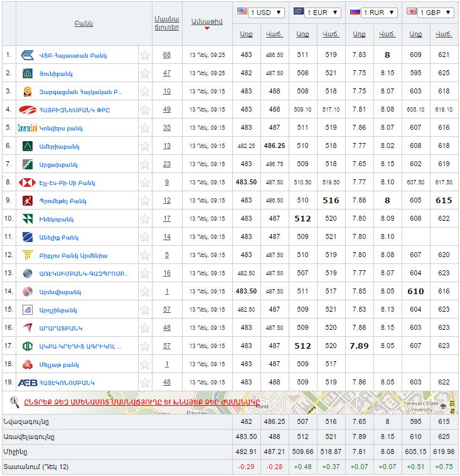Toggle favorite star for row 1 bank

145,55
